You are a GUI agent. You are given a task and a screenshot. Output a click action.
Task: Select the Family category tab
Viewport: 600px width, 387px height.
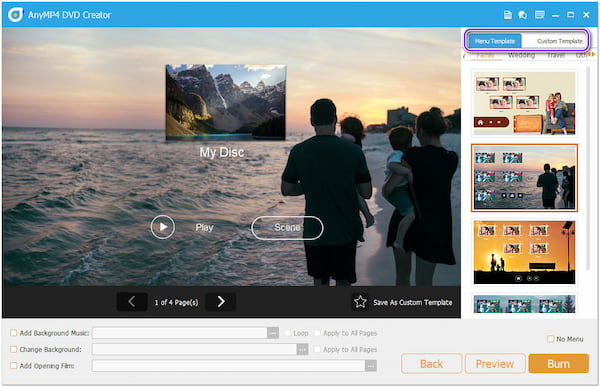[485, 55]
